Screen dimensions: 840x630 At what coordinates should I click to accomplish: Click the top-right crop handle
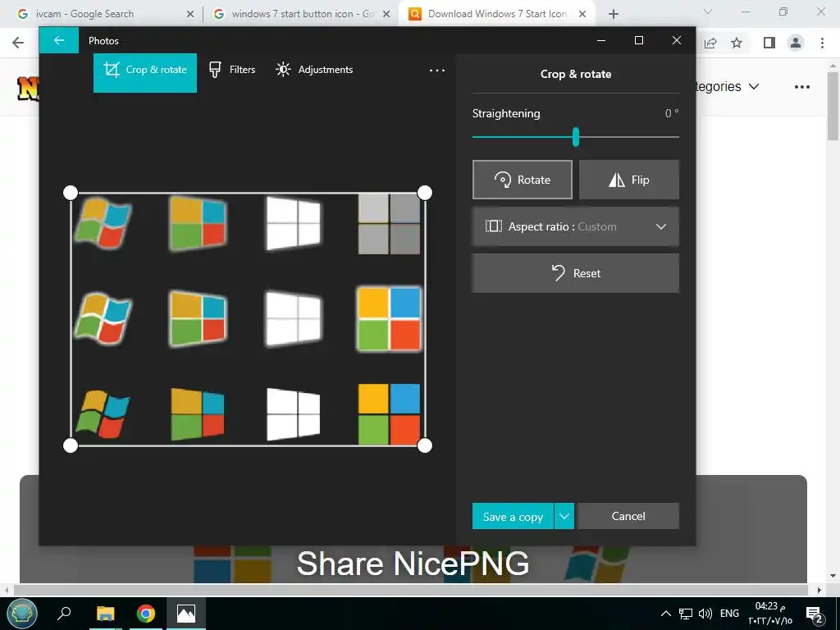click(425, 193)
